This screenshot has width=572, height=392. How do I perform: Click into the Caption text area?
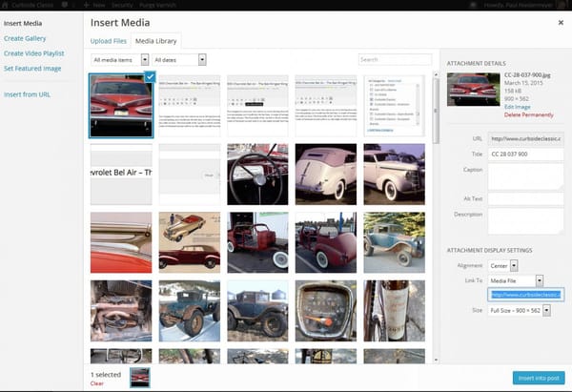[x=525, y=176]
